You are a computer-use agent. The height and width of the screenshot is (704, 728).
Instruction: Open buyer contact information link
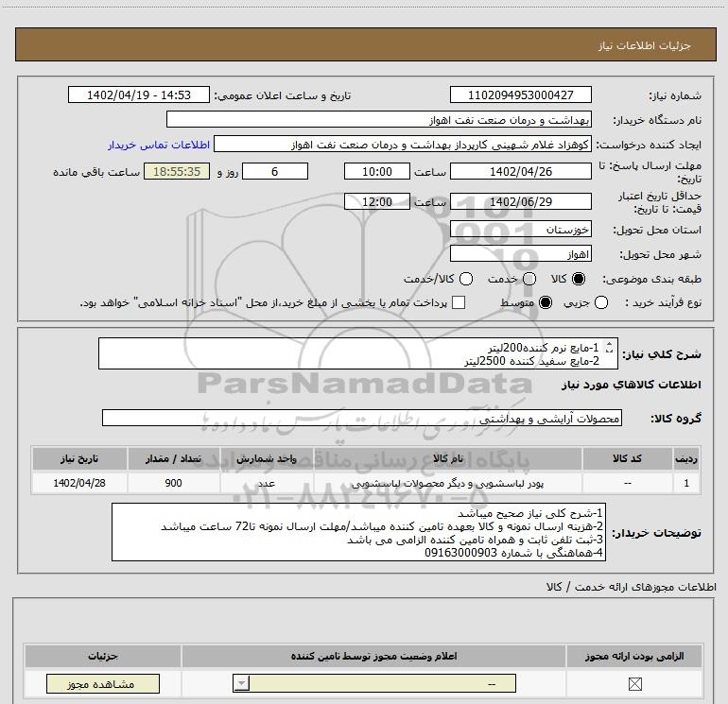click(159, 145)
